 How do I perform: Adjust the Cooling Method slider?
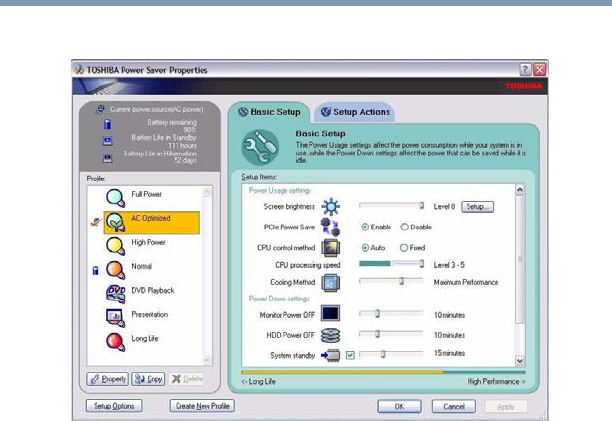tap(391, 281)
